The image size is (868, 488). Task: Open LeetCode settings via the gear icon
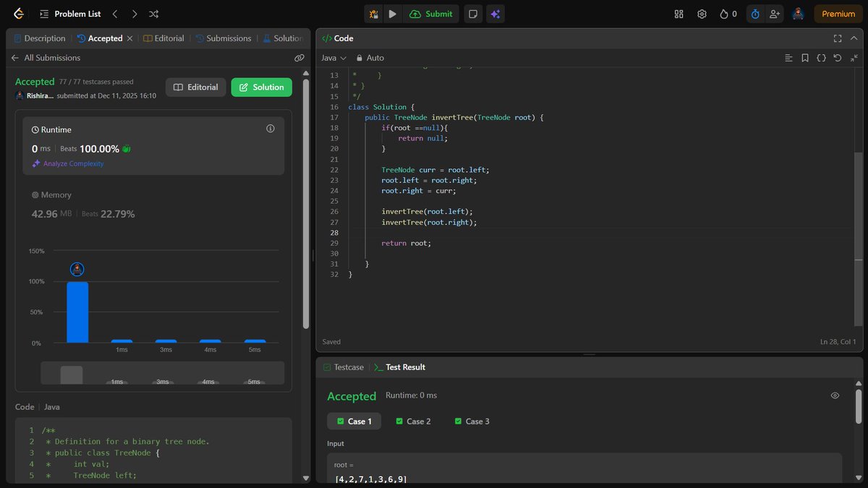click(702, 13)
